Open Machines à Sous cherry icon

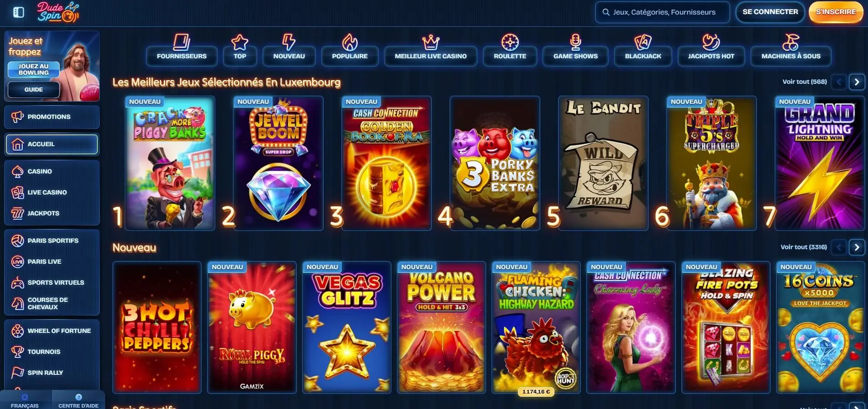pos(791,42)
